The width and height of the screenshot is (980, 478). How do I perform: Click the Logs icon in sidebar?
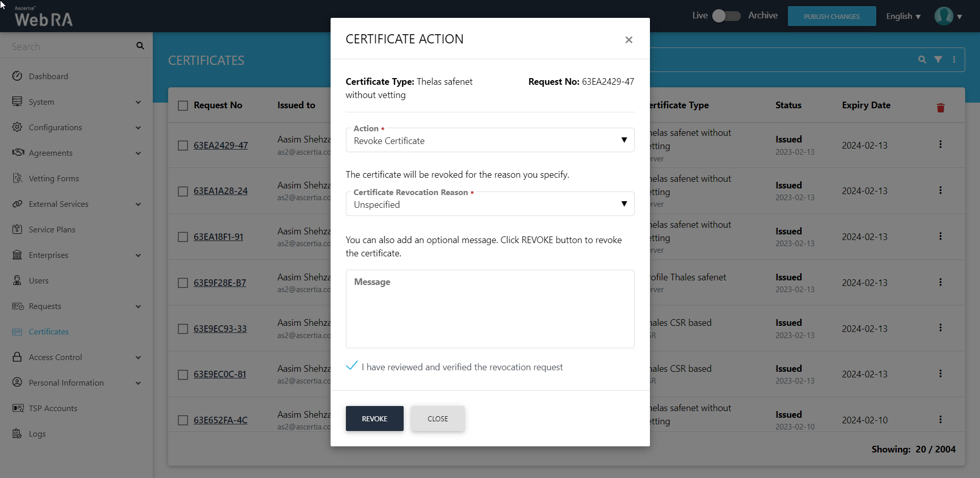click(x=17, y=434)
